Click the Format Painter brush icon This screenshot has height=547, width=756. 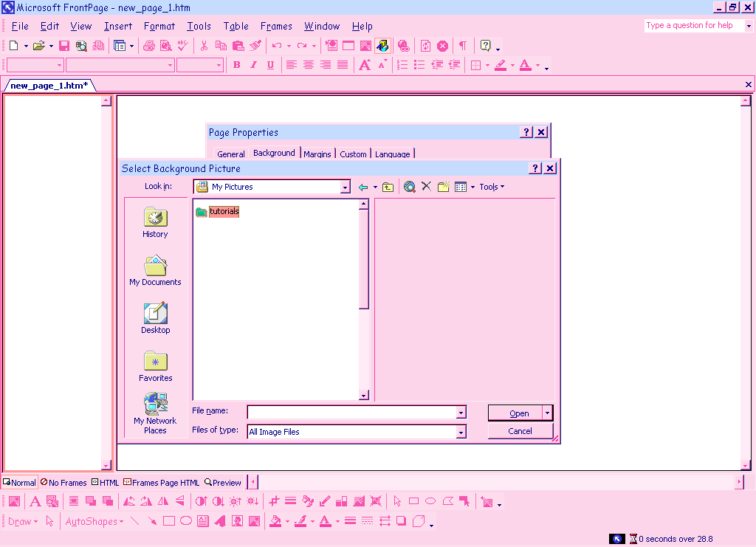[x=255, y=46]
